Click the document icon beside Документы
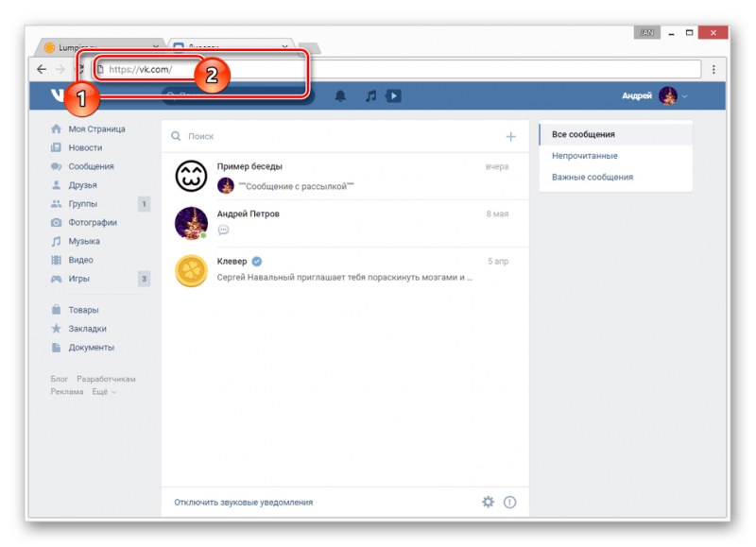The height and width of the screenshot is (547, 756). [x=57, y=348]
